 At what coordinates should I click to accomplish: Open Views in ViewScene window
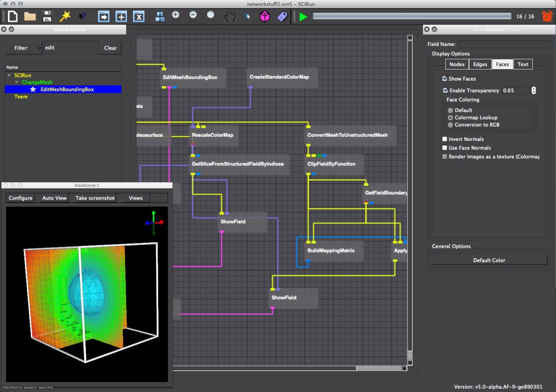136,198
